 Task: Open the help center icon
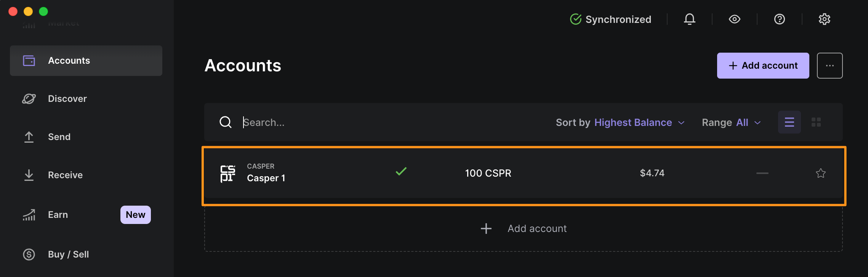pos(779,19)
